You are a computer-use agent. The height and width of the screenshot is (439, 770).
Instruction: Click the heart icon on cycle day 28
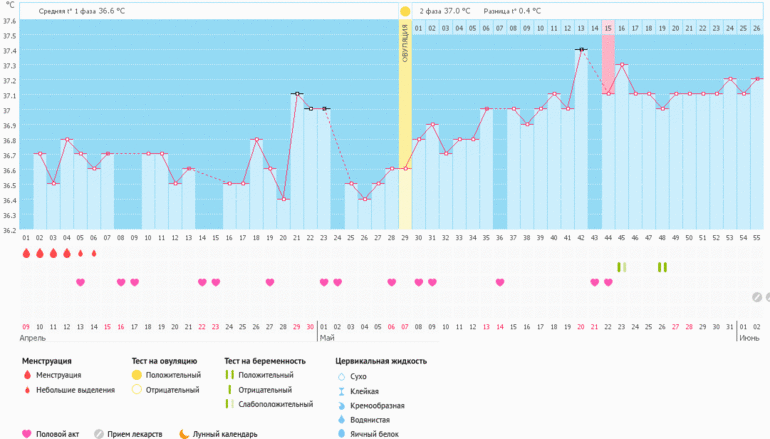coord(392,283)
